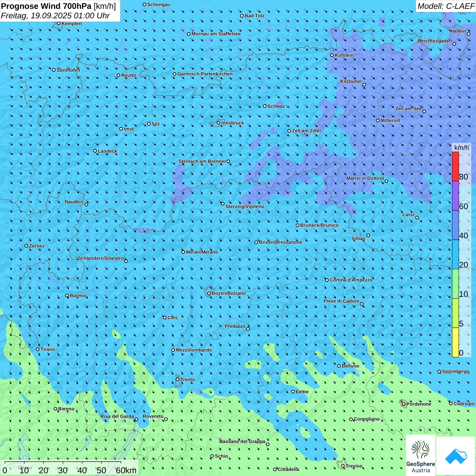Click the 'Zell am Ziller' label
This screenshot has width=476, height=476.
pos(307,131)
